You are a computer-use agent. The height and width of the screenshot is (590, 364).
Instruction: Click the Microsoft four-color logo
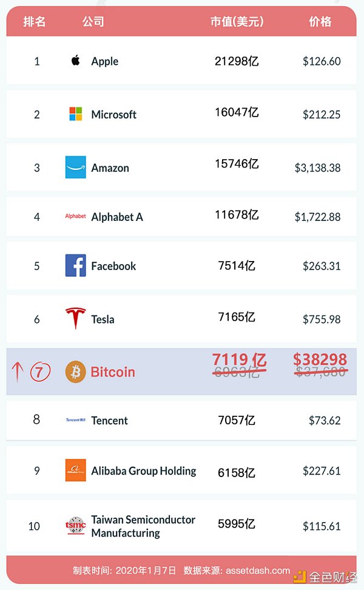point(76,114)
